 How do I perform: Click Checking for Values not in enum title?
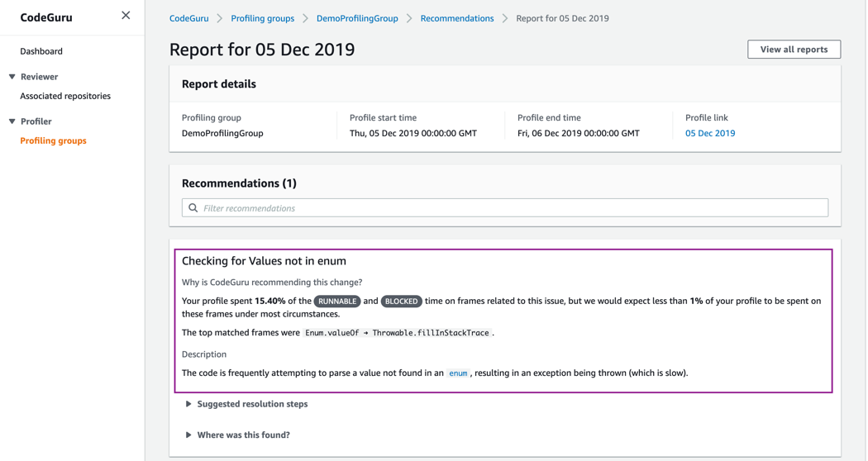(264, 261)
